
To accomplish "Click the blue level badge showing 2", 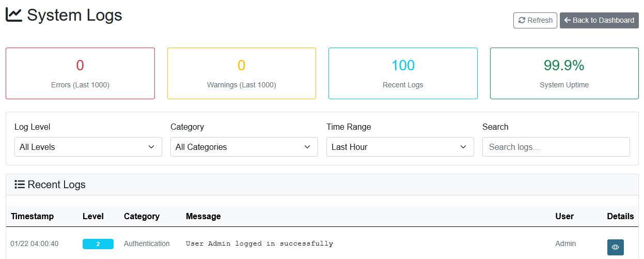I will 98,244.
